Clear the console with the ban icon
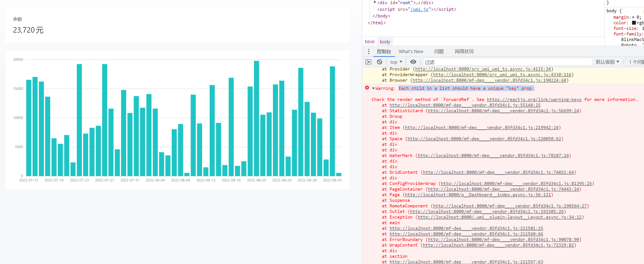The height and width of the screenshot is (264, 644). coord(380,62)
